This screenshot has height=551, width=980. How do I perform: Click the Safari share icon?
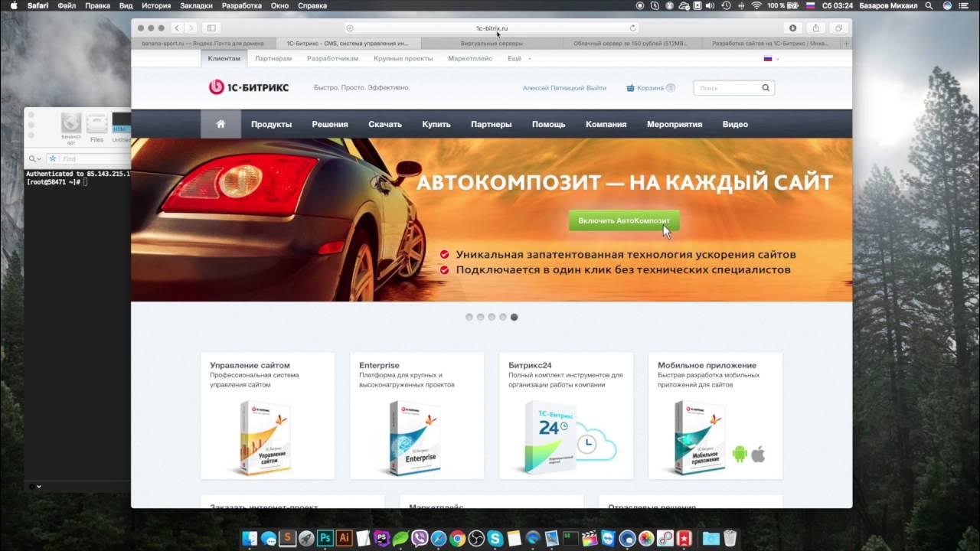tap(815, 28)
